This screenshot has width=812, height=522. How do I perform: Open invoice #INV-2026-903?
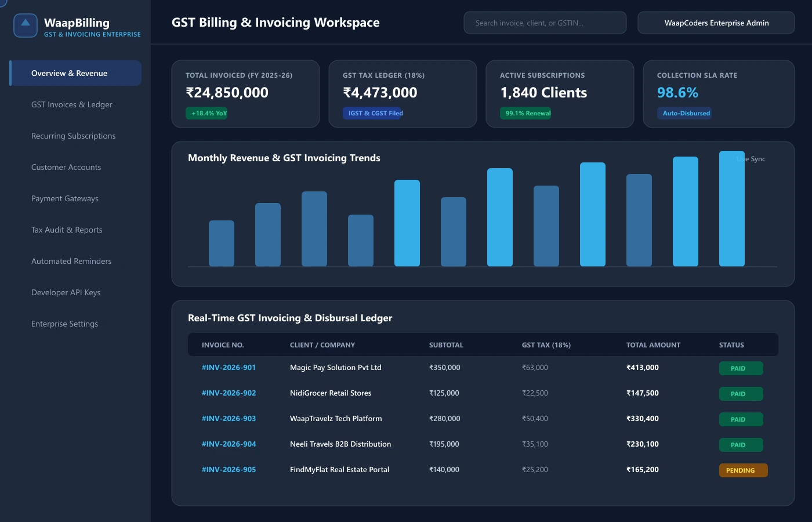229,418
